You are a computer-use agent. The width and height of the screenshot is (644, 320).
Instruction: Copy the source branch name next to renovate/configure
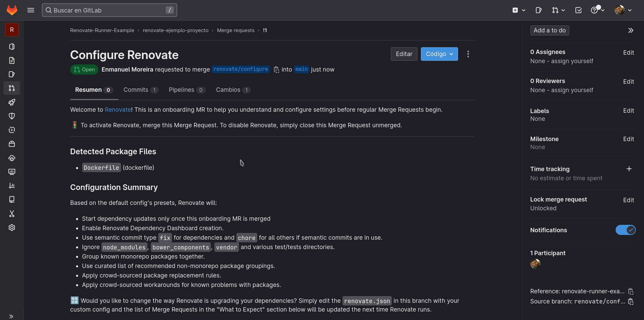[276, 70]
